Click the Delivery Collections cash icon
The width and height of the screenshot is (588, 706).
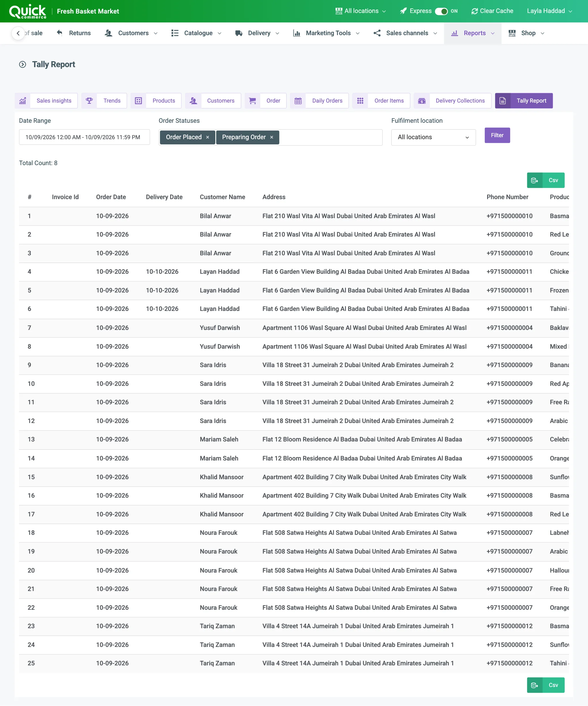(x=422, y=101)
